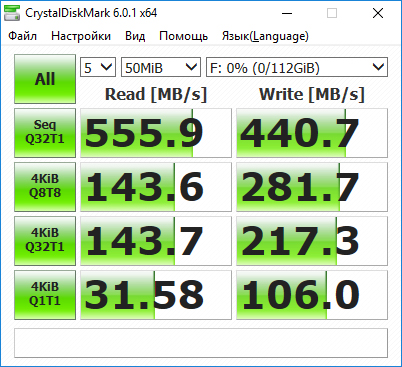Click the CrystalDiskMark app icon in title bar
The width and height of the screenshot is (402, 367).
[x=12, y=13]
